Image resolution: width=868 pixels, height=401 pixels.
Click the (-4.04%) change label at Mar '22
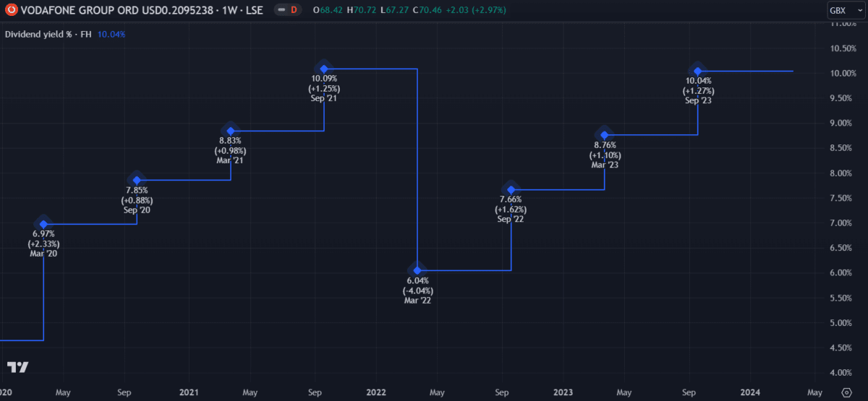coord(417,290)
